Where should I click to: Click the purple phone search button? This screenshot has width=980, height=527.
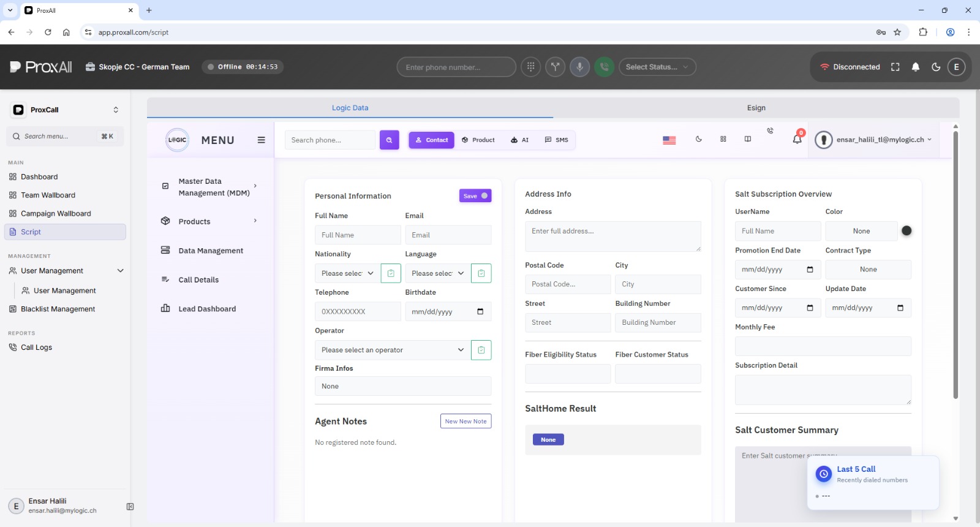click(390, 140)
